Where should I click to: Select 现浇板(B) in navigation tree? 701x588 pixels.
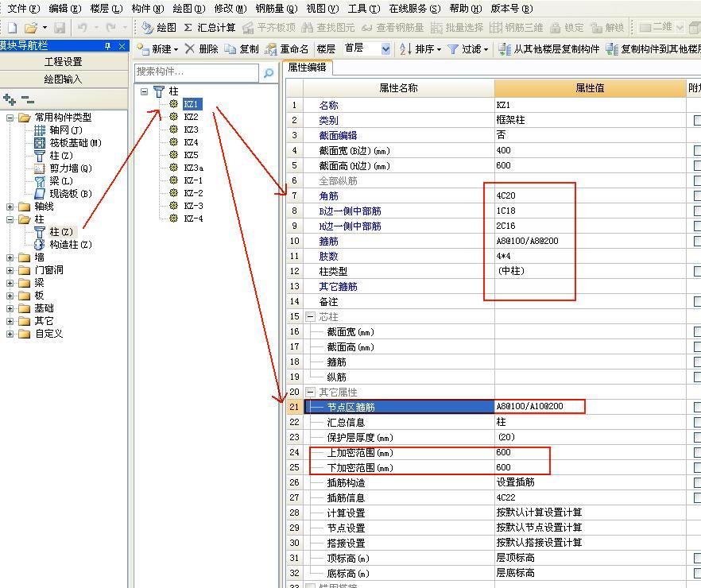pyautogui.click(x=63, y=193)
